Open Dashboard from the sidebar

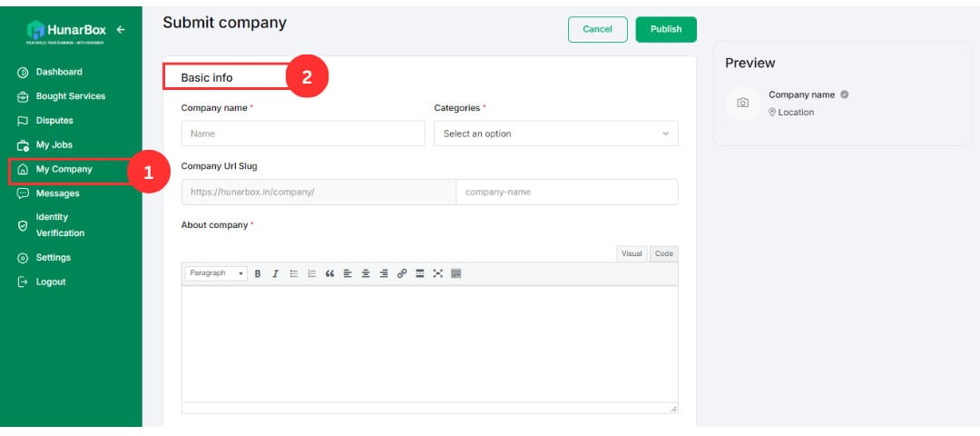click(59, 72)
